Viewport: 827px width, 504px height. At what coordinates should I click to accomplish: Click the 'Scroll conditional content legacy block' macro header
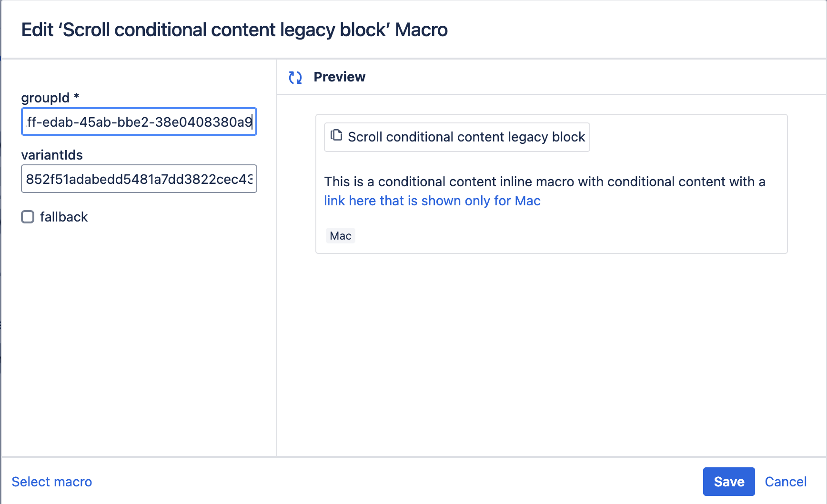[466, 137]
